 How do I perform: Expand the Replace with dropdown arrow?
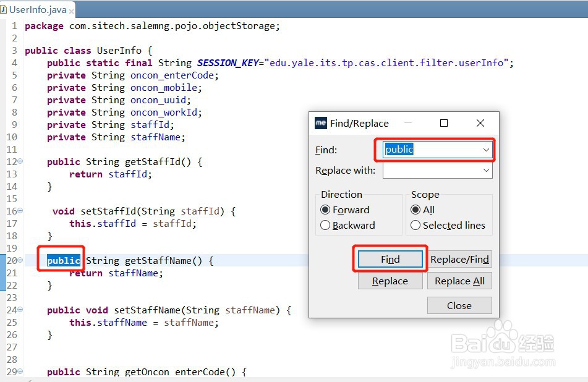tap(486, 171)
